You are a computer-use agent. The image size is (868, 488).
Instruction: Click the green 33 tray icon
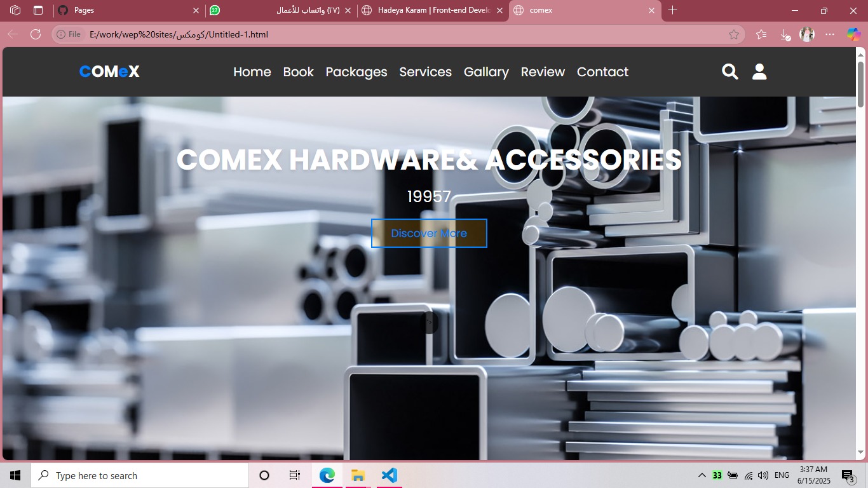717,475
